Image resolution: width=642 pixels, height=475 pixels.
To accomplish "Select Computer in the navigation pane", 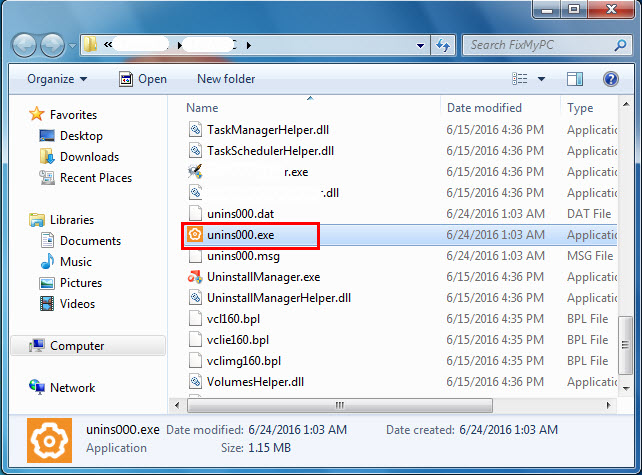I will (77, 346).
